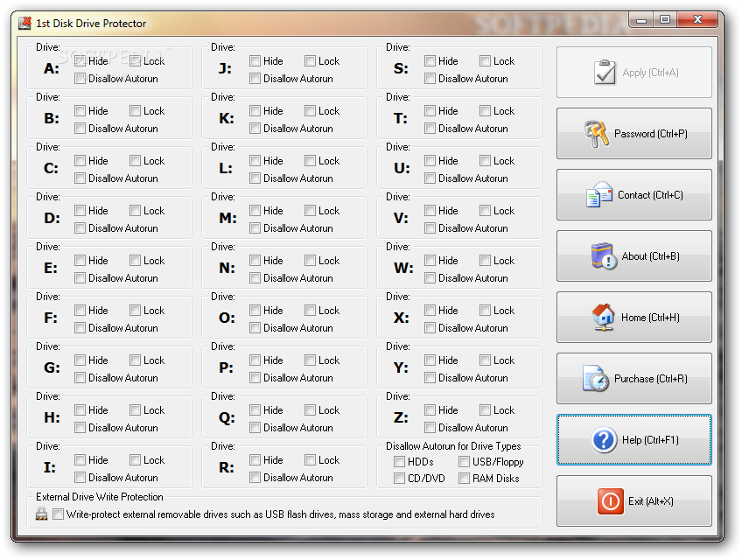This screenshot has width=742, height=560.
Task: Enable Hide for drive C:
Action: coord(80,161)
